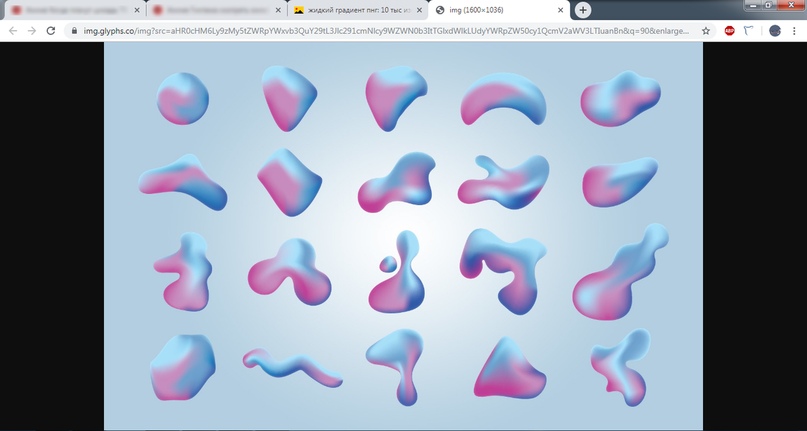Close the Chrome window
Viewport: 807px width, 431px height.
pyautogui.click(x=791, y=5)
